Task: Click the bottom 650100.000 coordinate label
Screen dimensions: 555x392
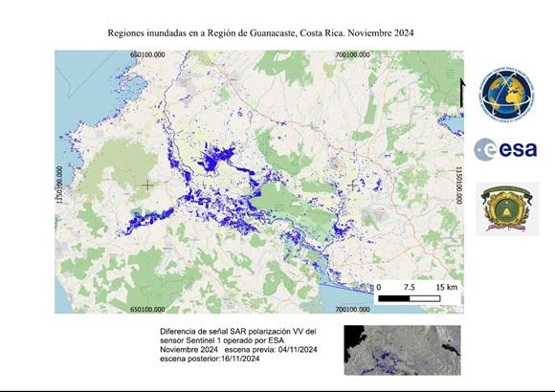Action: 147,310
